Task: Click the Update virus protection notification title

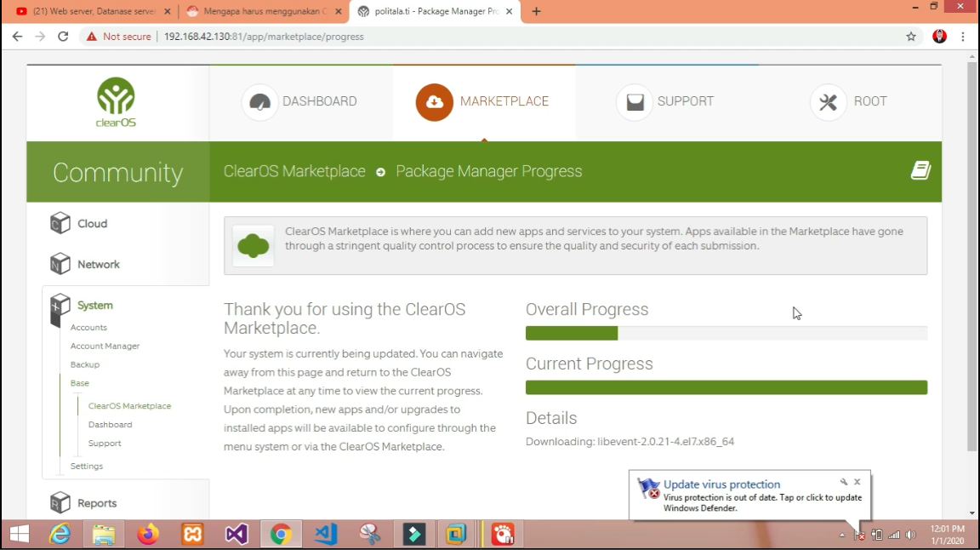Action: click(722, 484)
